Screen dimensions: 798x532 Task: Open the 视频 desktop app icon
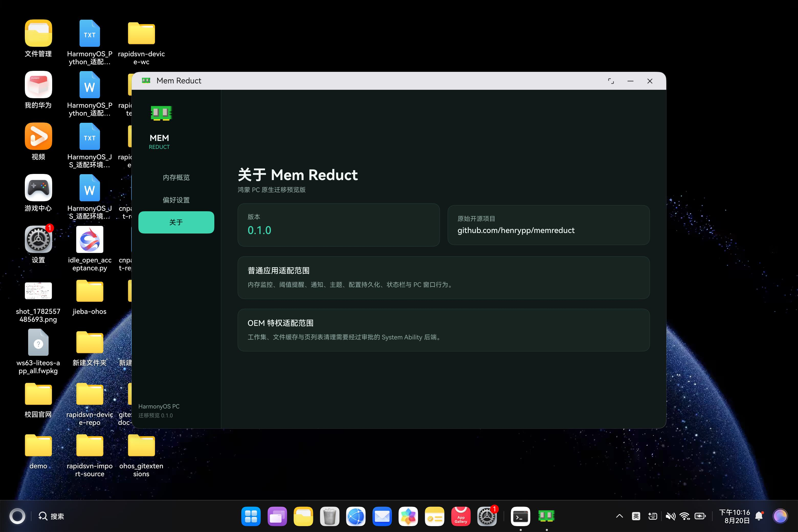(38, 136)
